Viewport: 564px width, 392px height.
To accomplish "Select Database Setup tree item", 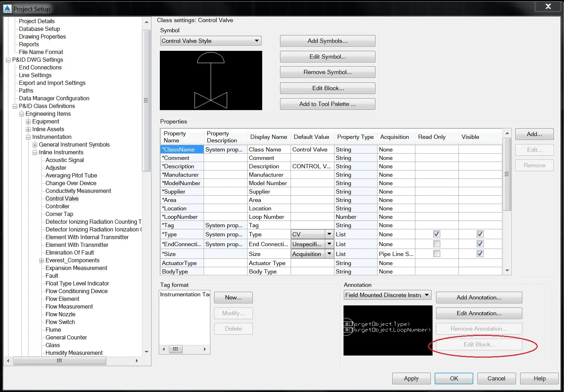I will [x=39, y=29].
